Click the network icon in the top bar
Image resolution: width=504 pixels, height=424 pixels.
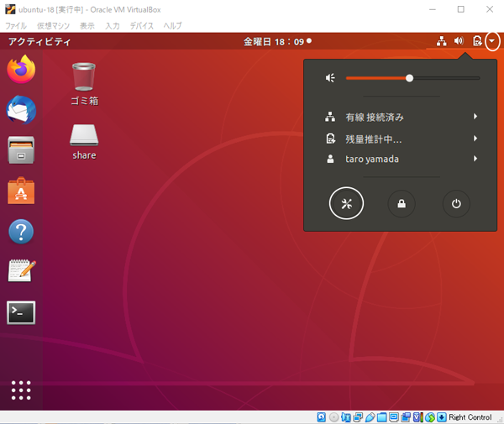click(x=441, y=41)
